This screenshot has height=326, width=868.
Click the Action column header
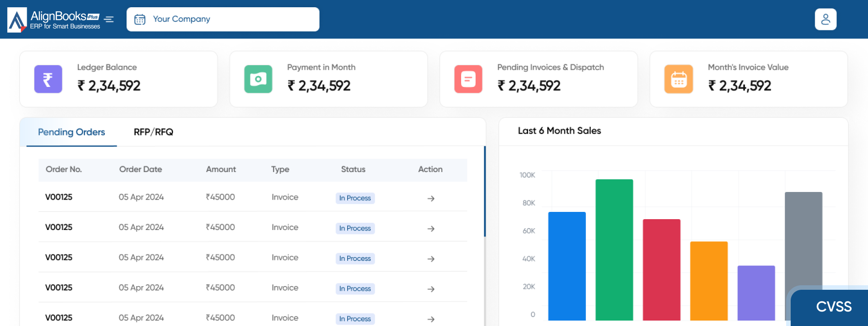tap(430, 169)
